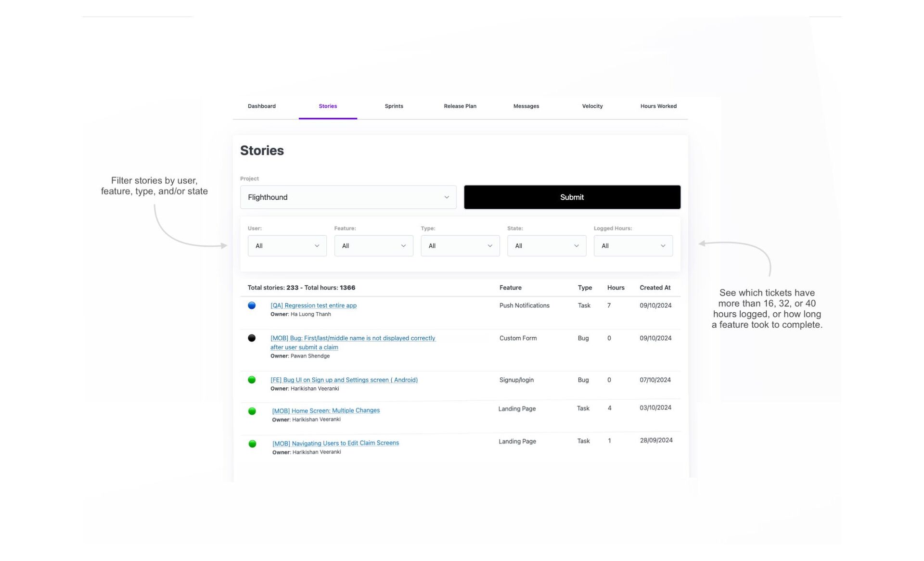The image size is (924, 561).
Task: Open the State filter dropdown
Action: 546,246
